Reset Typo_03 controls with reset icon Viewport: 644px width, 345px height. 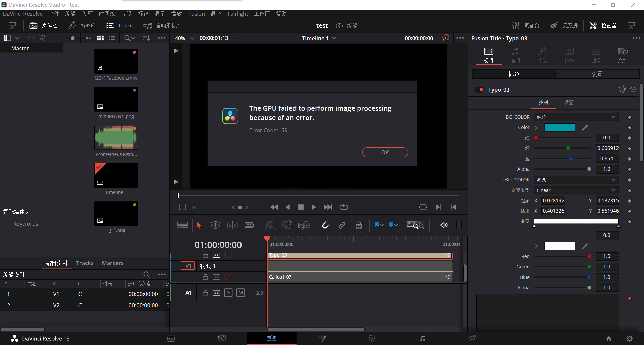(633, 90)
